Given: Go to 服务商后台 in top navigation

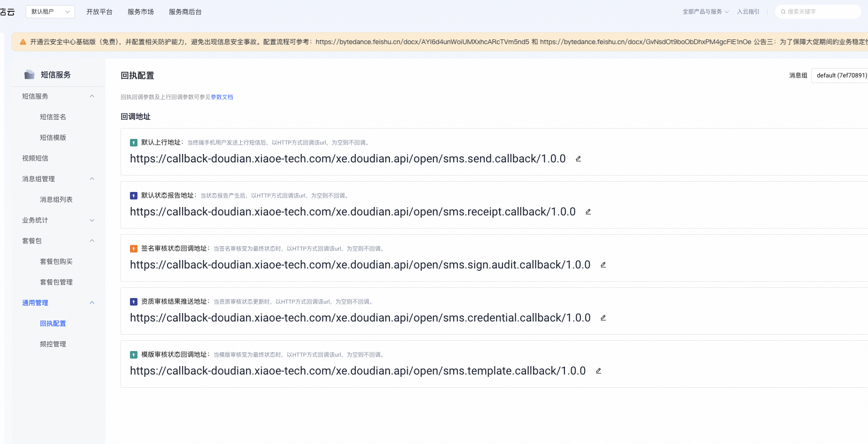Looking at the screenshot, I should click(x=185, y=12).
